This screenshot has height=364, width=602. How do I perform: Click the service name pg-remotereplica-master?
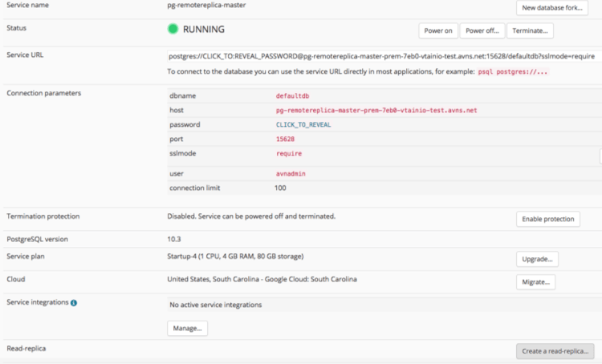tap(206, 5)
